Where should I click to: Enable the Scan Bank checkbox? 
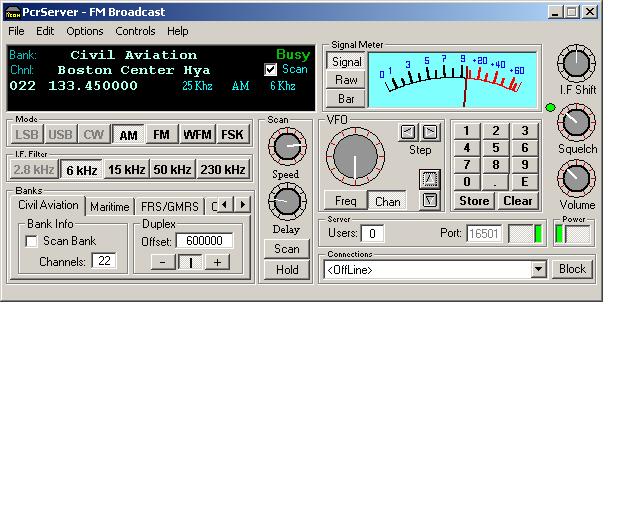[31, 241]
